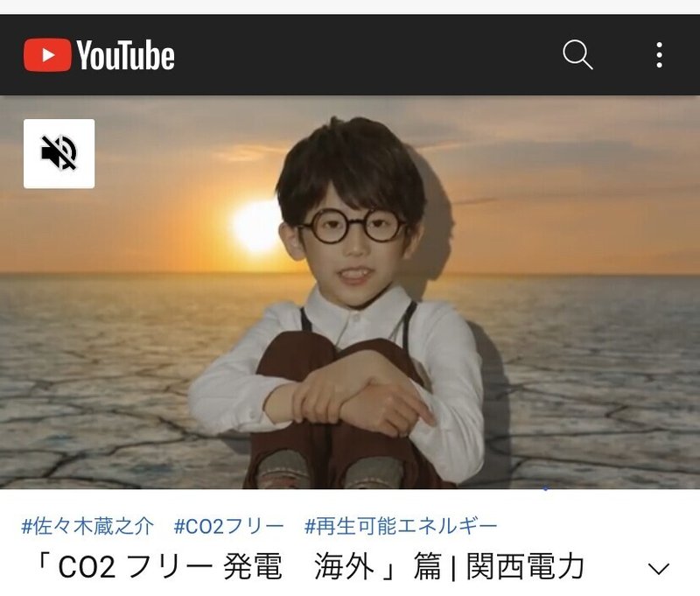Expand the video description chevron

(x=659, y=568)
